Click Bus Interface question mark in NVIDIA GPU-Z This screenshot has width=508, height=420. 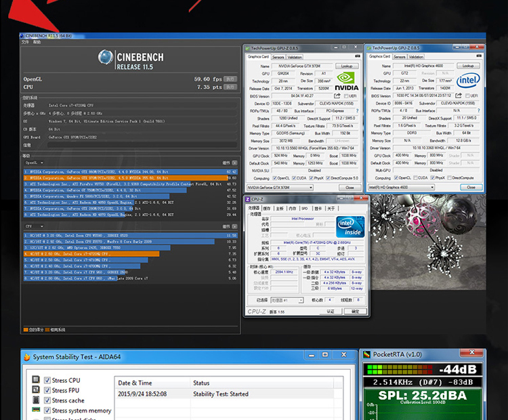click(358, 111)
